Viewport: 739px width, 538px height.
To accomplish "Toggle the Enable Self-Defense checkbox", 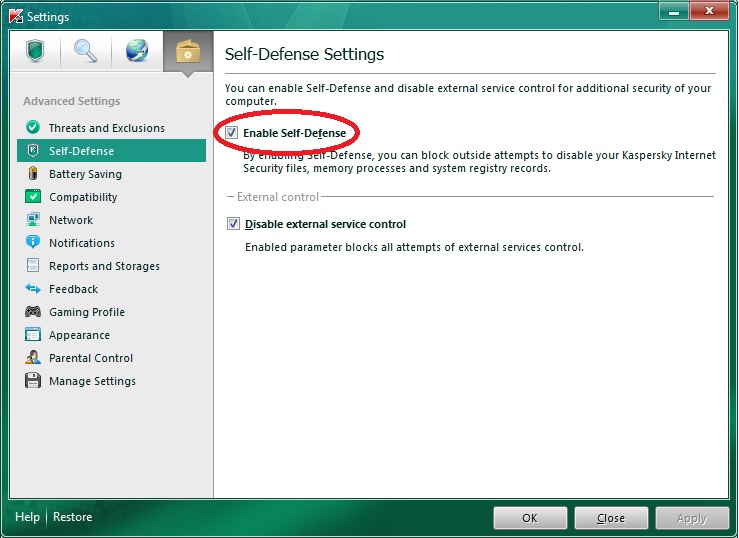I will pyautogui.click(x=231, y=132).
